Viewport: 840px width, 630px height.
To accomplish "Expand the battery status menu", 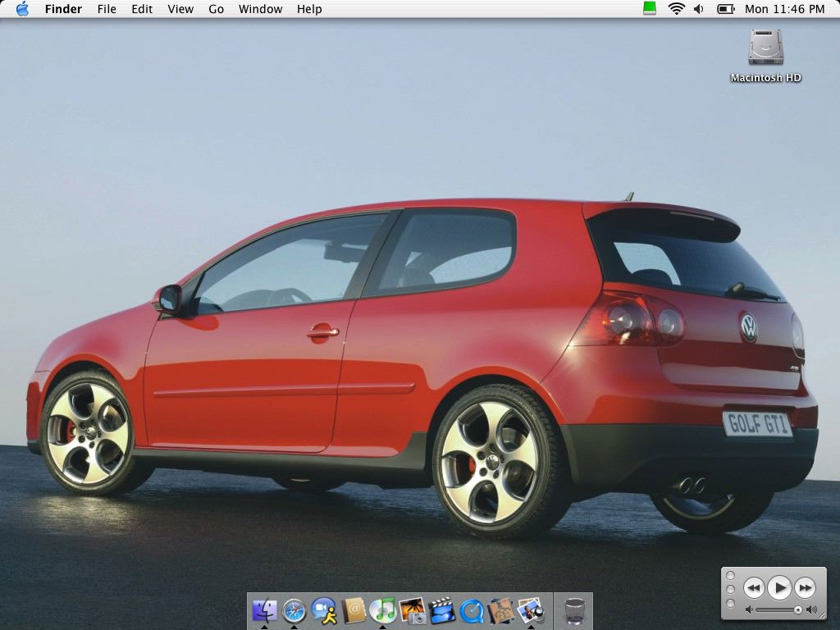I will point(726,9).
